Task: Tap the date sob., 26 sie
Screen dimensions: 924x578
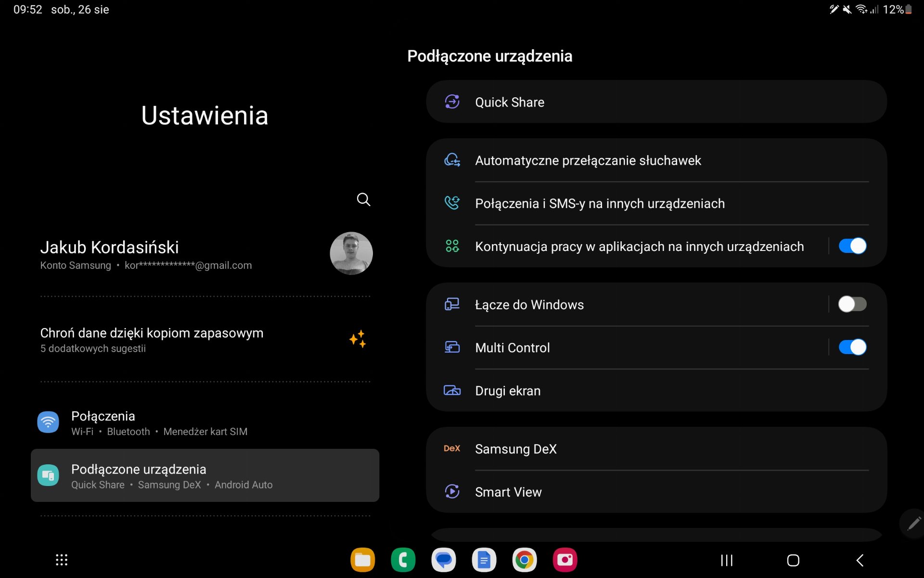Action: (80, 10)
